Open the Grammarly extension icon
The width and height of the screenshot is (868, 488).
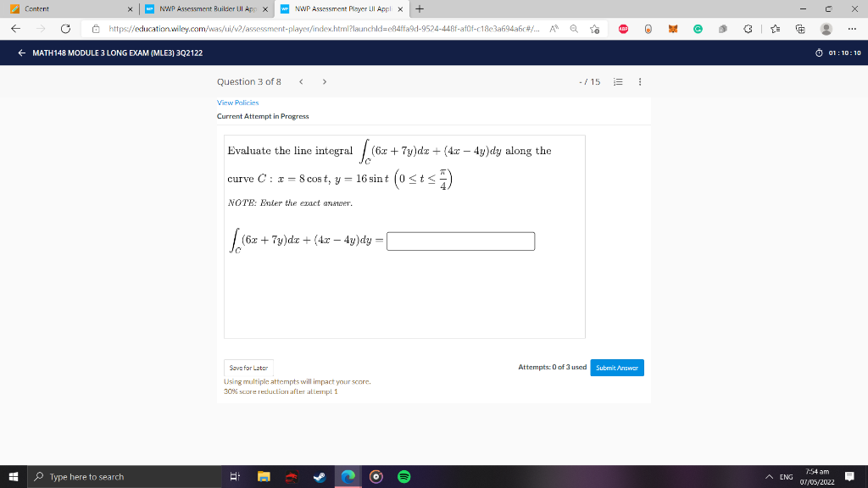pyautogui.click(x=698, y=28)
